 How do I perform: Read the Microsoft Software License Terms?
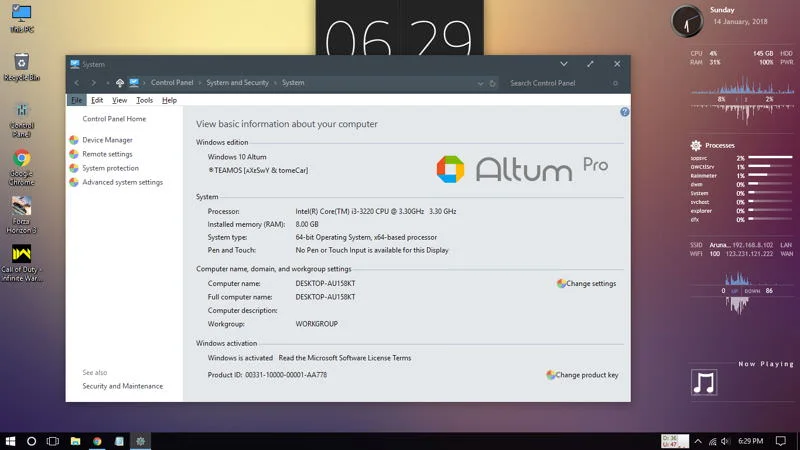345,358
